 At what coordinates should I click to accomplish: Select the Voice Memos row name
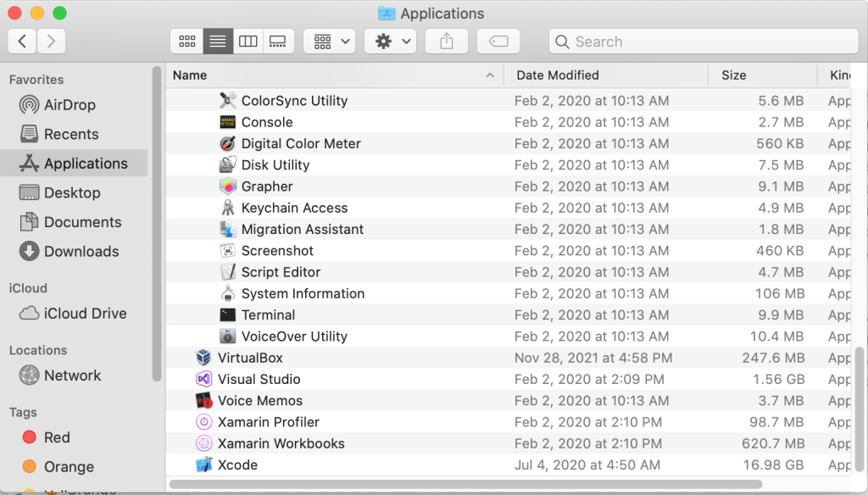point(260,400)
